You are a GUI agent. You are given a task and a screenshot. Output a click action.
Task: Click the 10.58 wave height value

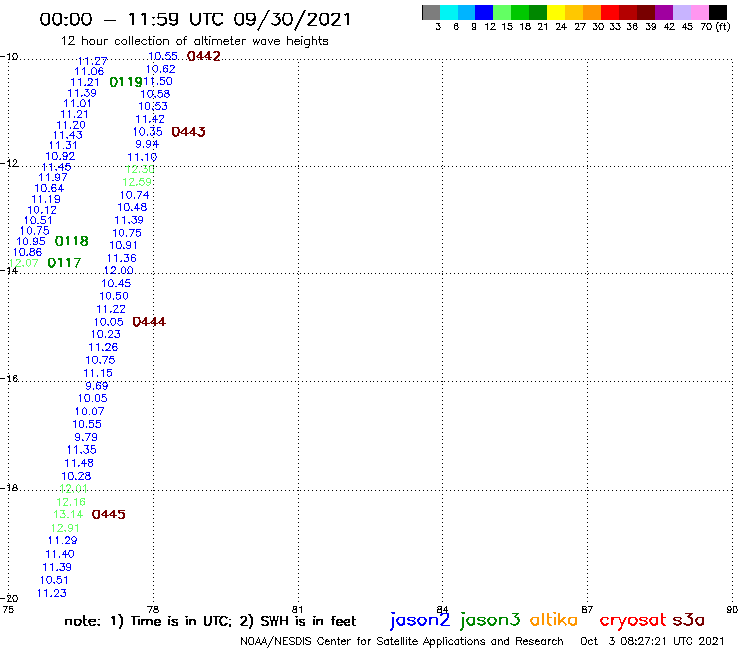(x=155, y=94)
